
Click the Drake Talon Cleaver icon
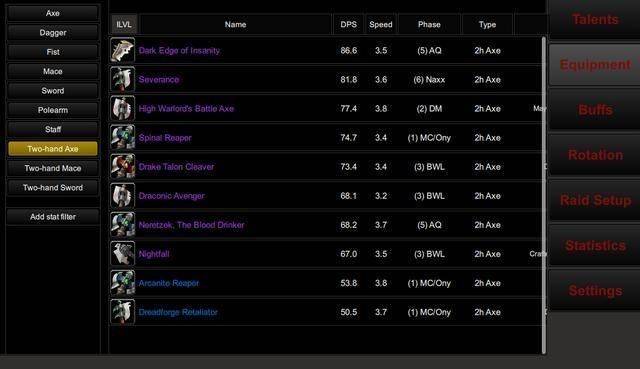click(x=122, y=167)
